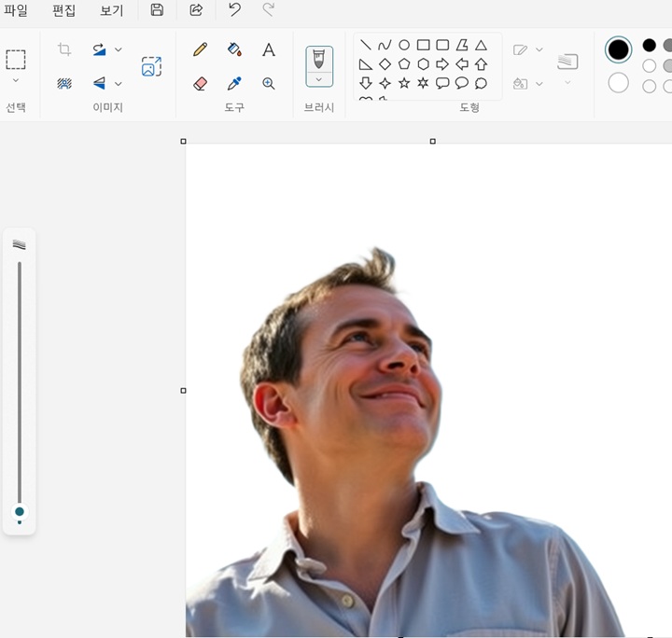The image size is (672, 638).
Task: Select the right triangle shape
Action: pyautogui.click(x=366, y=64)
